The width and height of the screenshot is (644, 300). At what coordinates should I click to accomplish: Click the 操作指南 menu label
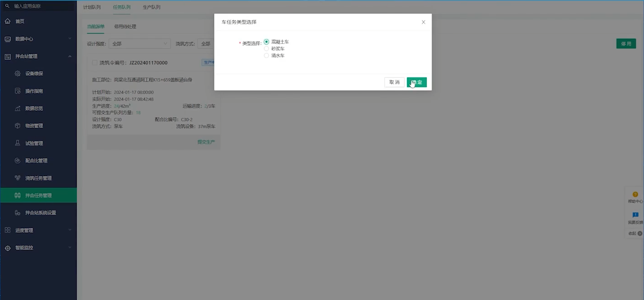click(x=34, y=91)
